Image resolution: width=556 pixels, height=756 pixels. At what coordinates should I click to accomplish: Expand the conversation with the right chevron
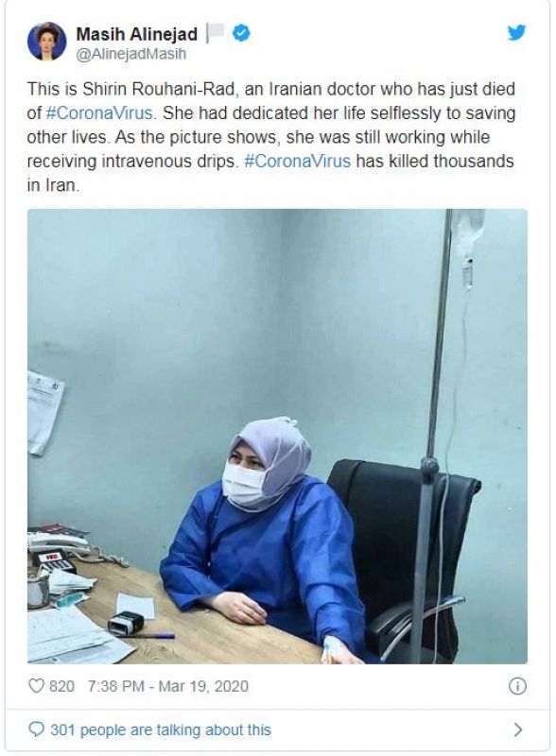[518, 730]
